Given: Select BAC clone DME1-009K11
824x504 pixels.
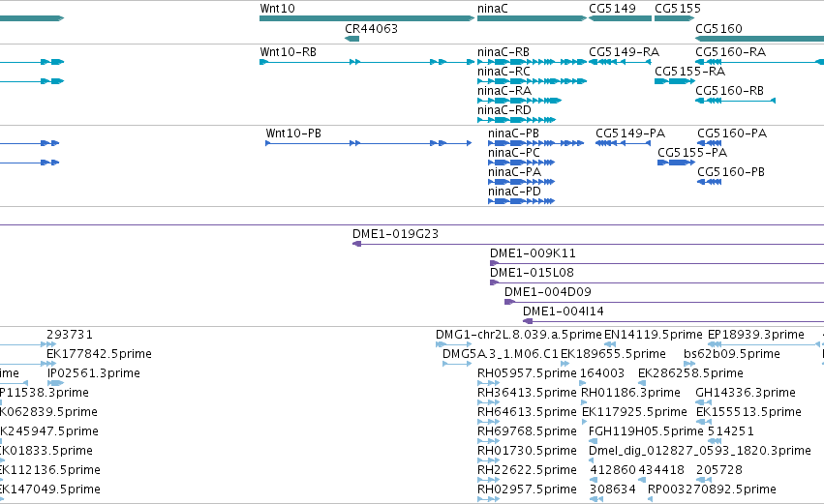Looking at the screenshot, I should 656,263.
